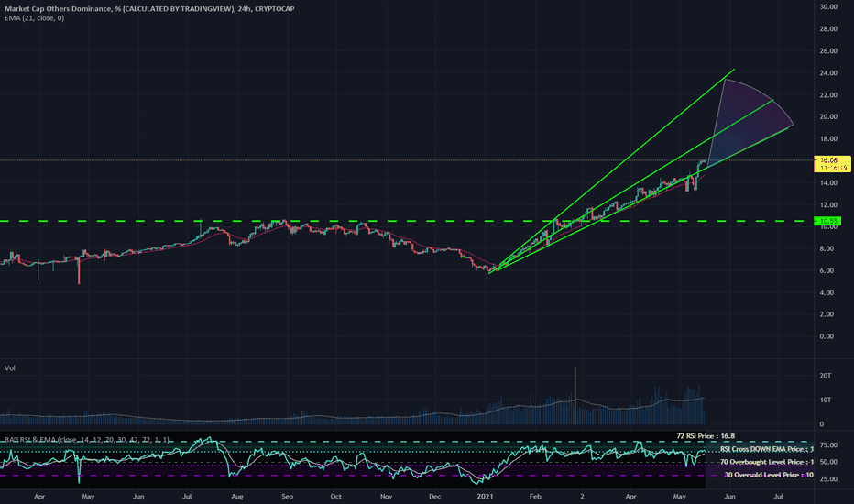Select the green dashed horizontal line drawing
The height and width of the screenshot is (504, 854).
pyautogui.click(x=406, y=221)
